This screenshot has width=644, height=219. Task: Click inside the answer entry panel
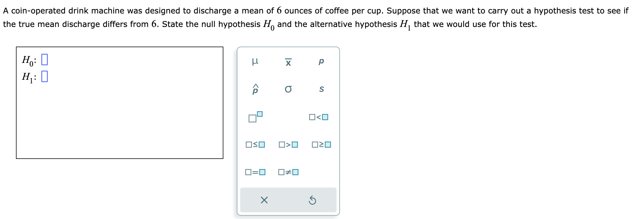click(121, 112)
